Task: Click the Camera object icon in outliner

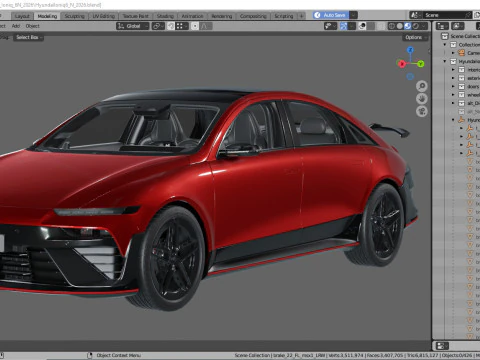Action: [462, 53]
